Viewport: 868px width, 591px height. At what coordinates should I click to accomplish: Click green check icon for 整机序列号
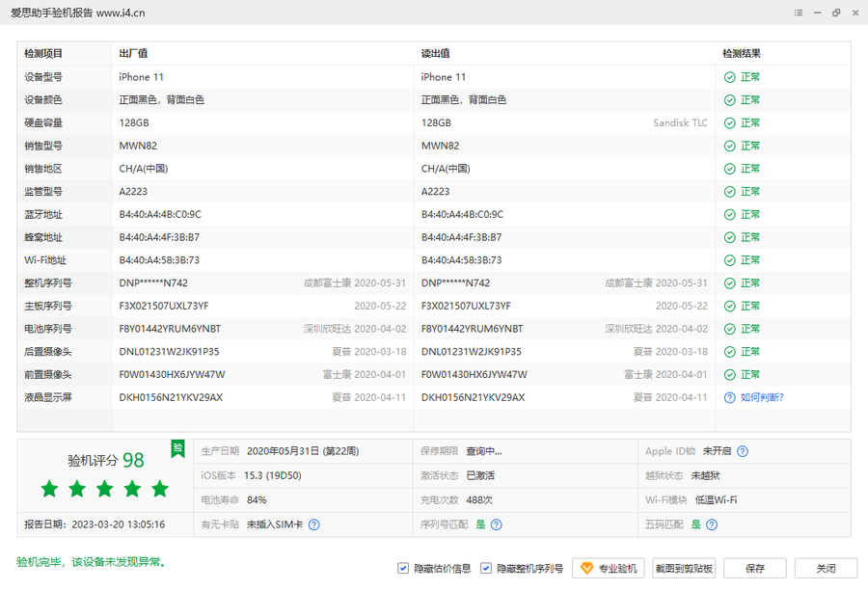point(730,283)
